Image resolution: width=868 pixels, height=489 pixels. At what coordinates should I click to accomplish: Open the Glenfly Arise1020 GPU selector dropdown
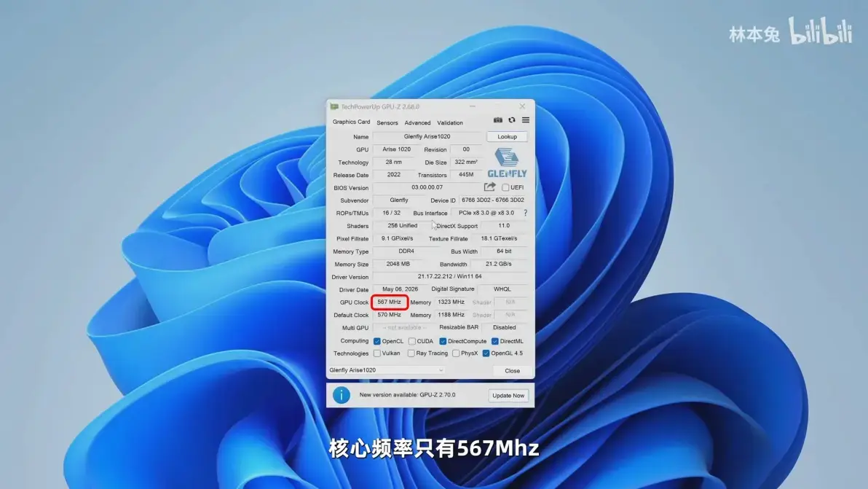(387, 370)
